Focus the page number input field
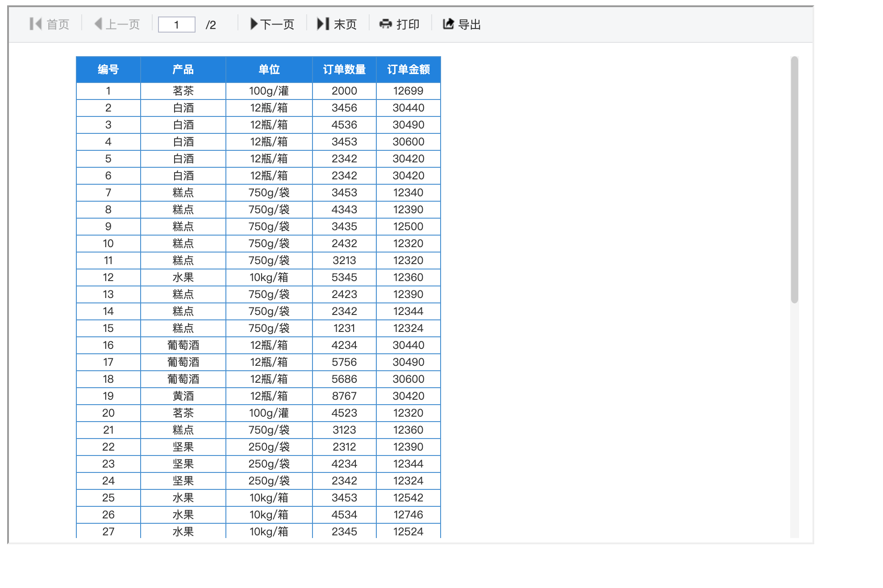This screenshot has width=883, height=588. (x=177, y=25)
